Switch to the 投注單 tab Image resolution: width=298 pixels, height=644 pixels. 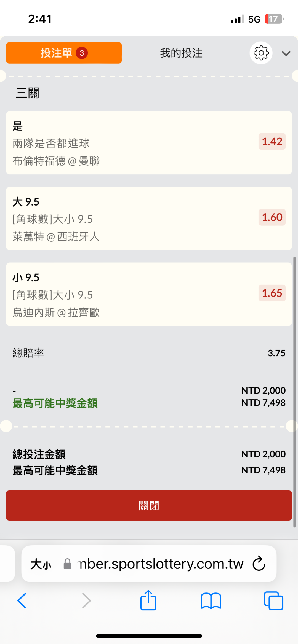(64, 53)
